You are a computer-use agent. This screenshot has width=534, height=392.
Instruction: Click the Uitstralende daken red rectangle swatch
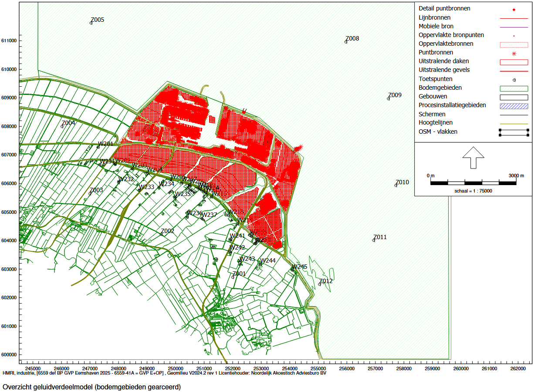coord(514,62)
